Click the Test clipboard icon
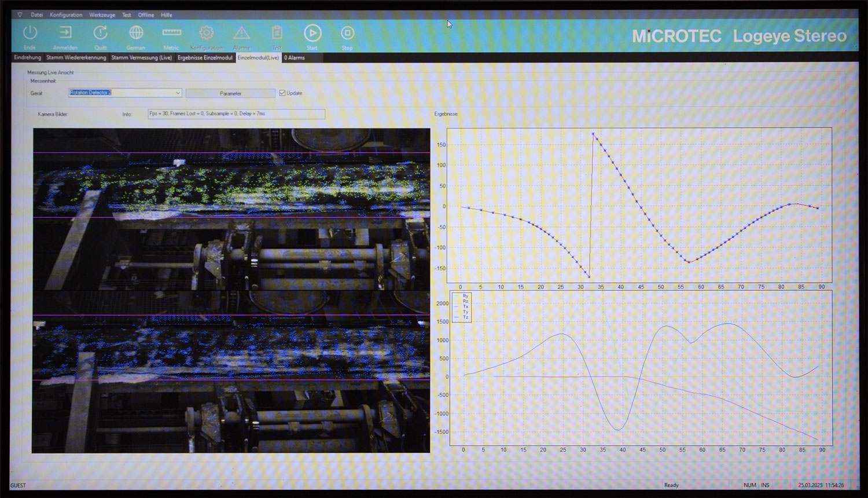Viewport: 868px width, 498px height. pos(277,34)
